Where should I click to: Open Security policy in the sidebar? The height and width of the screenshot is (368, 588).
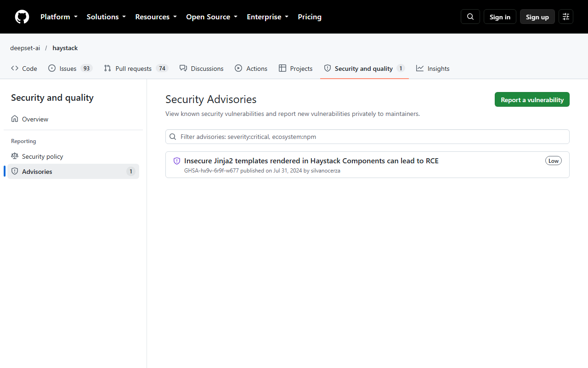[x=73, y=156]
